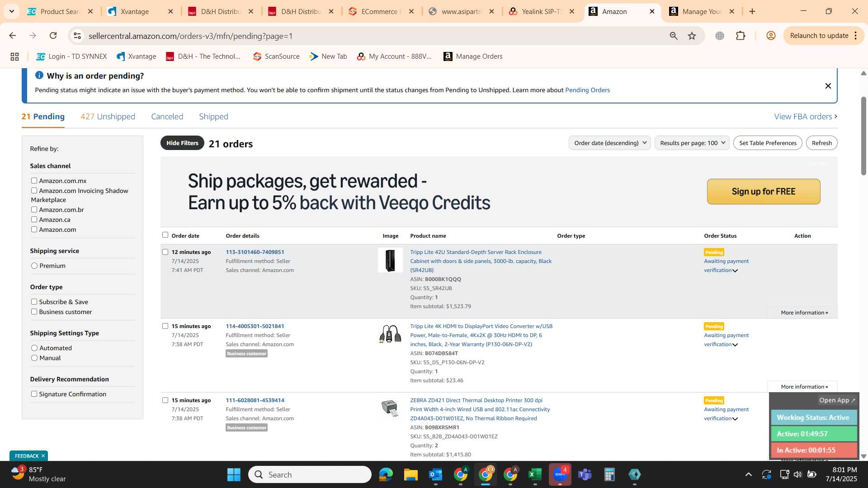Close the 'Why is an order pending' banner

click(x=828, y=86)
